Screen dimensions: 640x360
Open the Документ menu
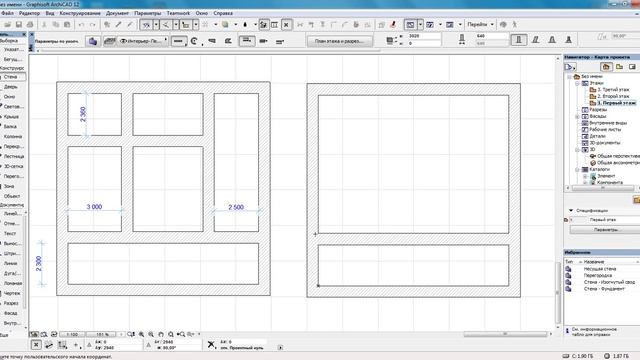pyautogui.click(x=117, y=13)
